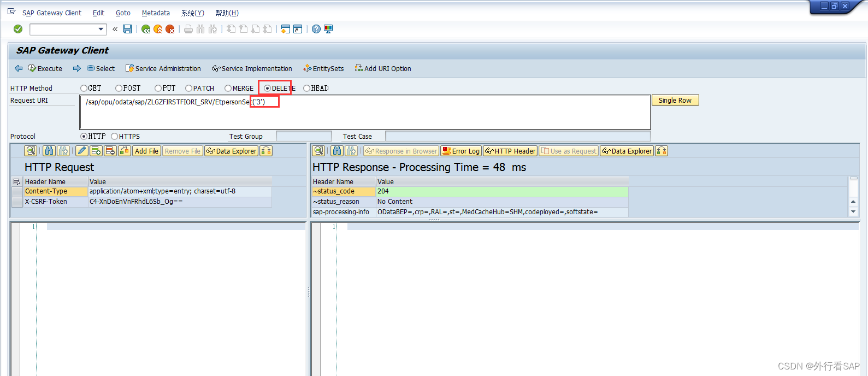The image size is (868, 376).
Task: Click the X-CSRF-Token header name cell
Action: point(56,202)
